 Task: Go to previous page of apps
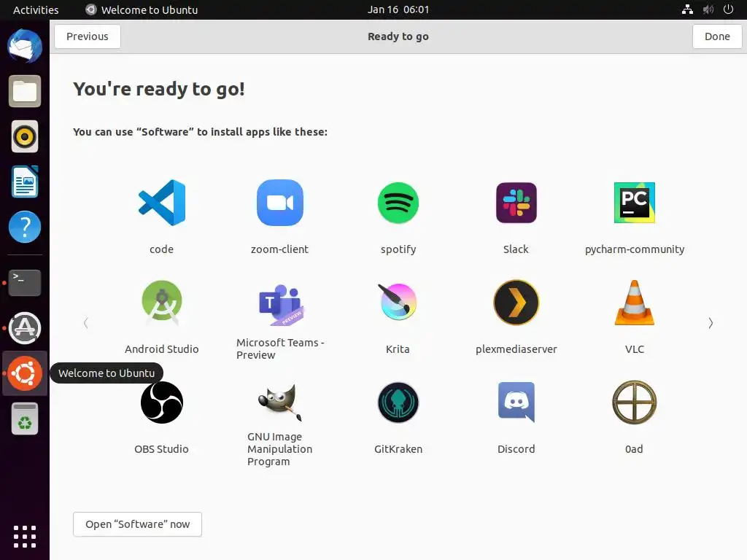point(86,323)
